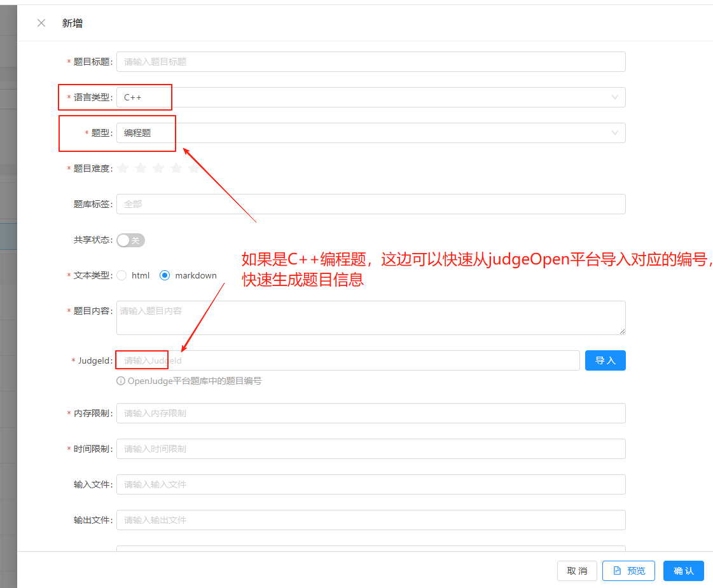Image resolution: width=713 pixels, height=588 pixels.
Task: Open the 题型 dropdown showing 编程题
Action: point(370,133)
